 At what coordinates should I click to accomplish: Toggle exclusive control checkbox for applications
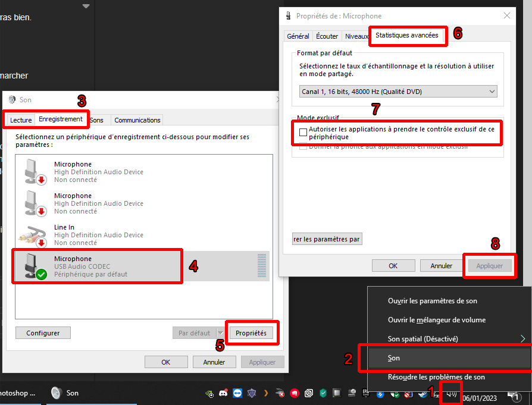coord(303,133)
